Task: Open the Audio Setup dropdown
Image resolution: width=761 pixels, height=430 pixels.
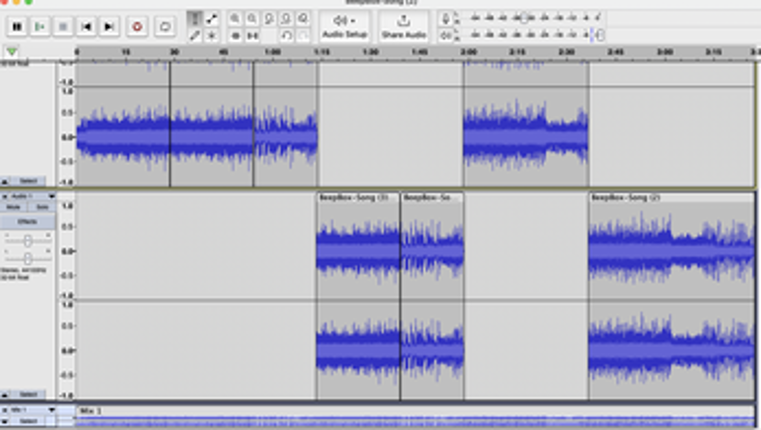Action: (344, 26)
